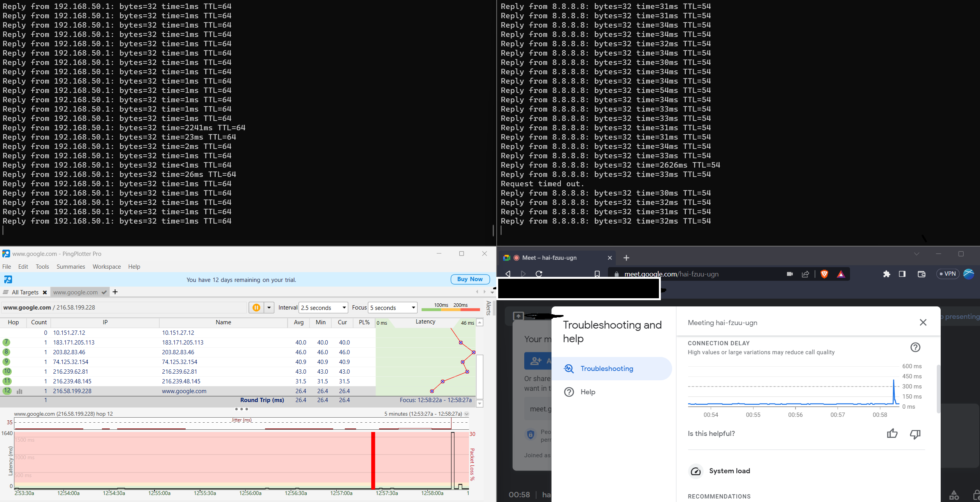
Task: Select hop 11 row 216.239.48.145
Action: click(188, 381)
